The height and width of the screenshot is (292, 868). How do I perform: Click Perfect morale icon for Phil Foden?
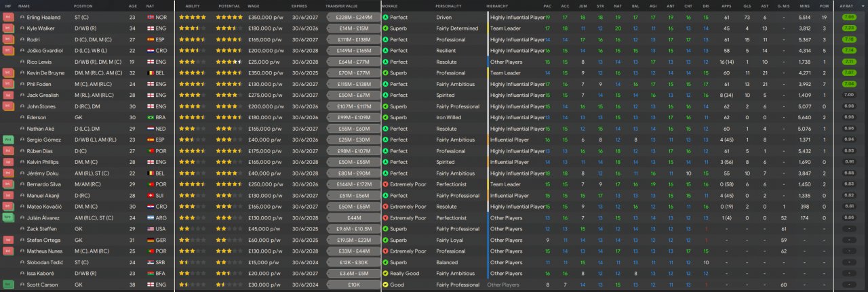click(x=385, y=84)
